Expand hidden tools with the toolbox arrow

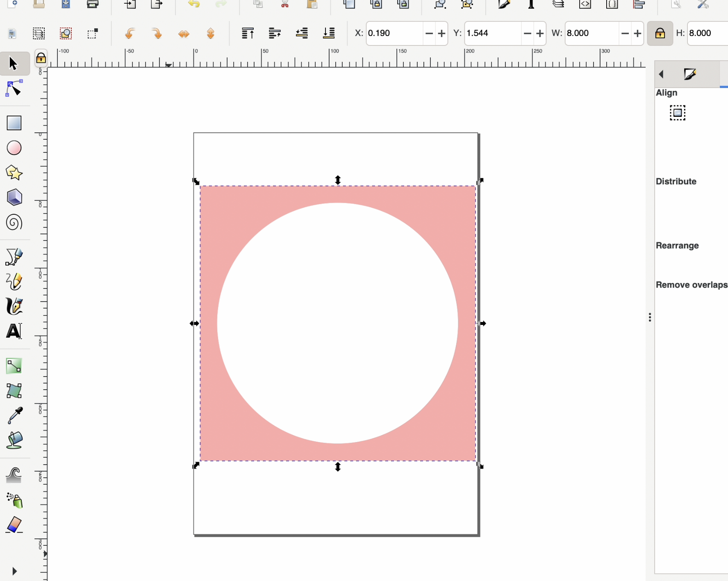point(14,571)
